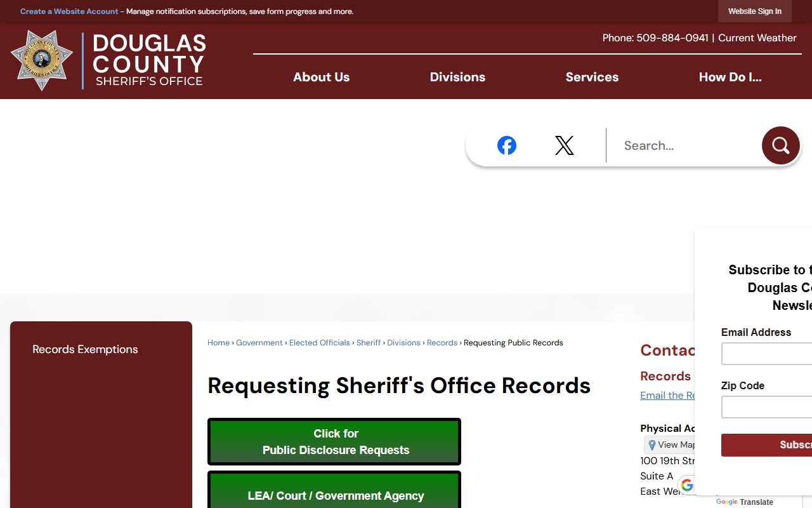Screen dimensions: 812x508
Task: Open the How Do I... menu
Action: pyautogui.click(x=730, y=77)
